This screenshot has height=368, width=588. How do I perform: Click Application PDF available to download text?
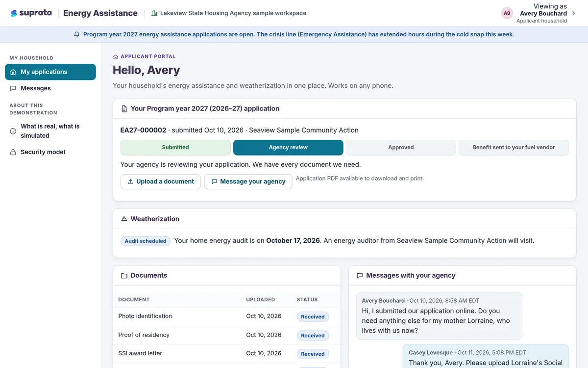coord(360,179)
